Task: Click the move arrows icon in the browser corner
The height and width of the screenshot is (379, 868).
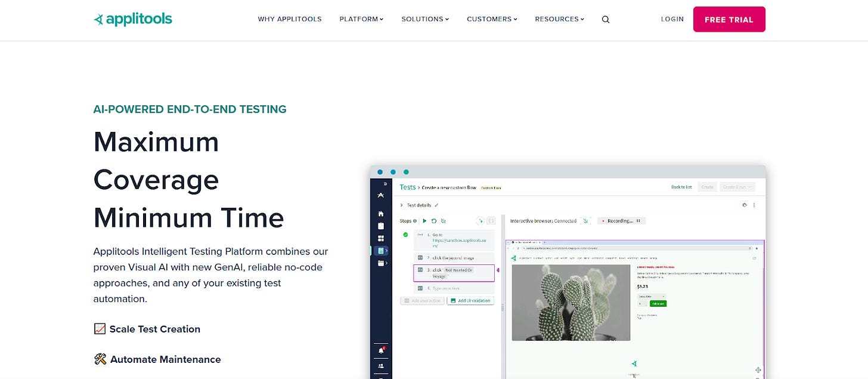Action: click(x=758, y=370)
